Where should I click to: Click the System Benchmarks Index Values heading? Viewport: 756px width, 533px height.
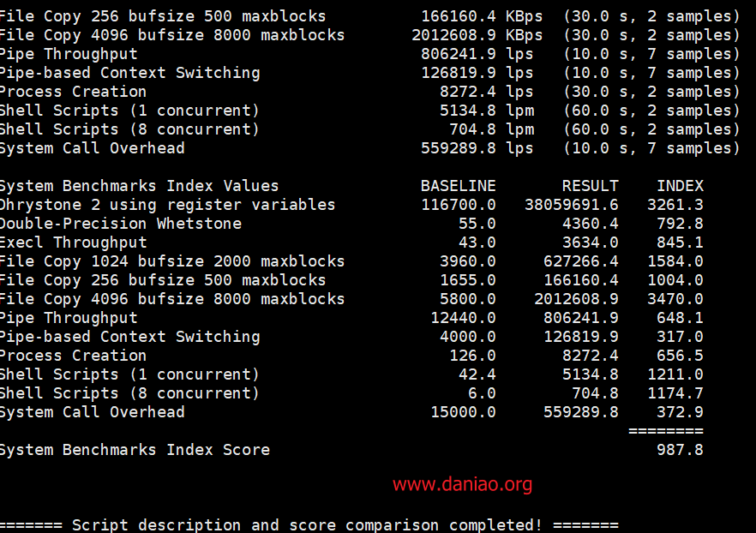click(140, 186)
